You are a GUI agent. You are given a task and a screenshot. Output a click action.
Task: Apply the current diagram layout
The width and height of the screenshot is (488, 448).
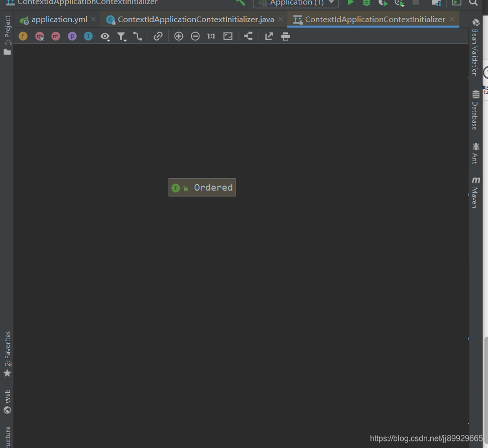(248, 37)
